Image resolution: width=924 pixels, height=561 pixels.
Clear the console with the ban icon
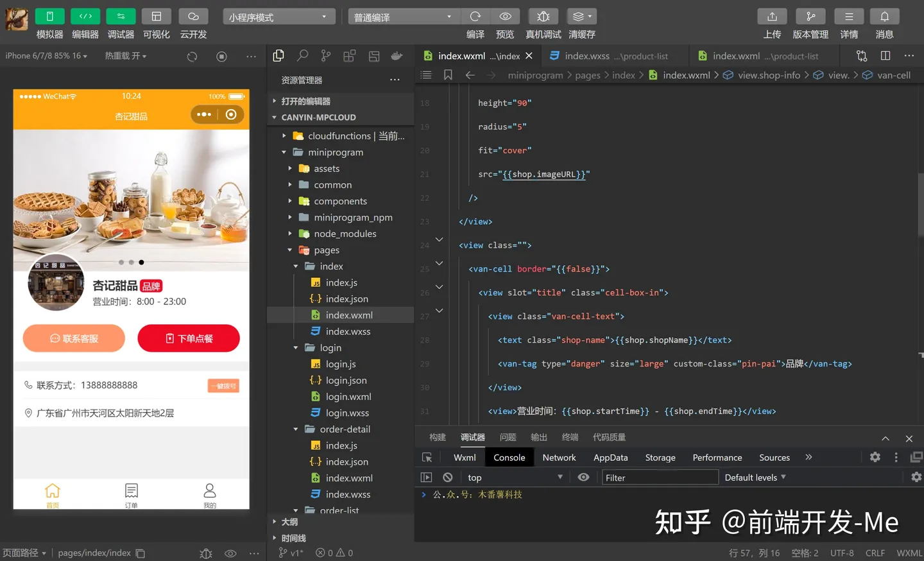447,478
